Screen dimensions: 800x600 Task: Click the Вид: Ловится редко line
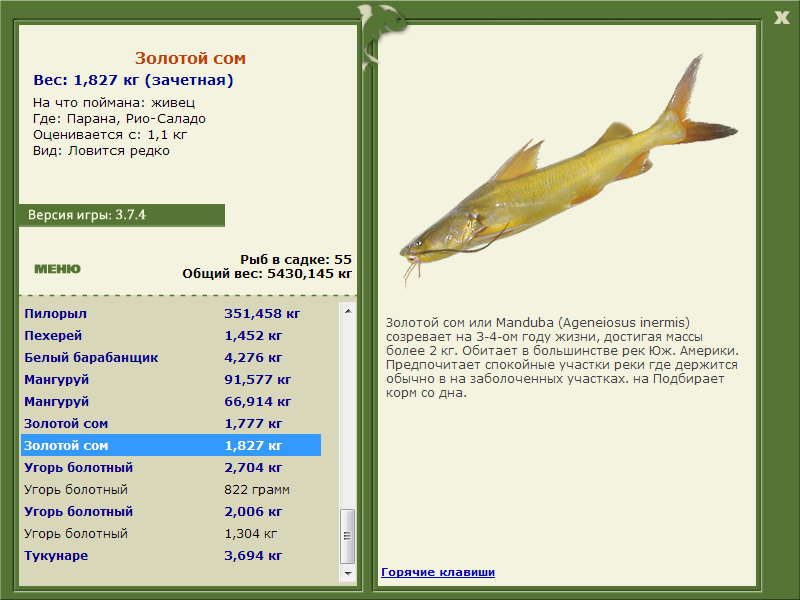(x=101, y=151)
